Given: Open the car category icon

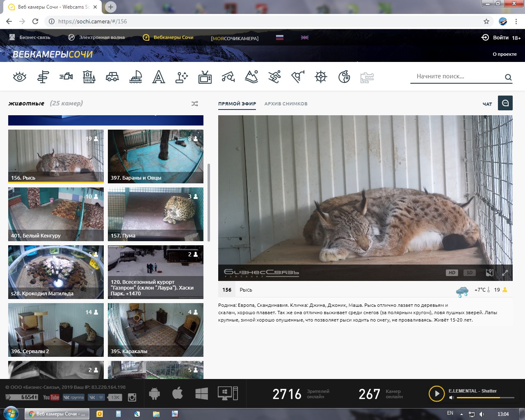Looking at the screenshot, I should [x=112, y=77].
